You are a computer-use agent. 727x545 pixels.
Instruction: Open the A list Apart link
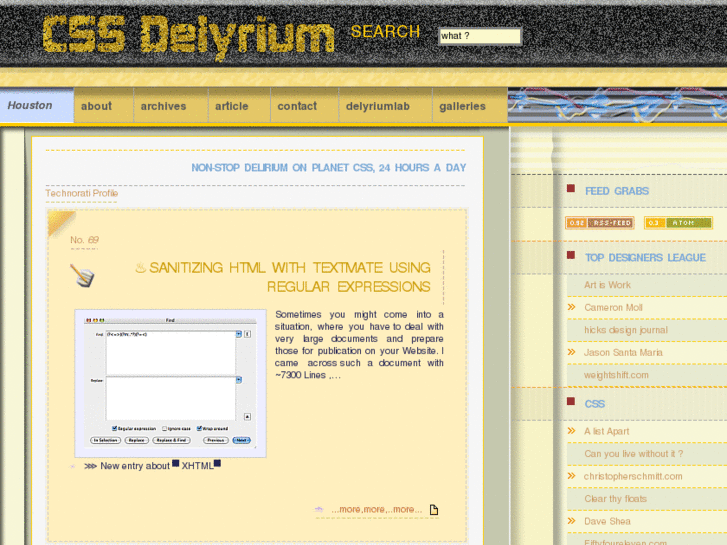(x=606, y=431)
